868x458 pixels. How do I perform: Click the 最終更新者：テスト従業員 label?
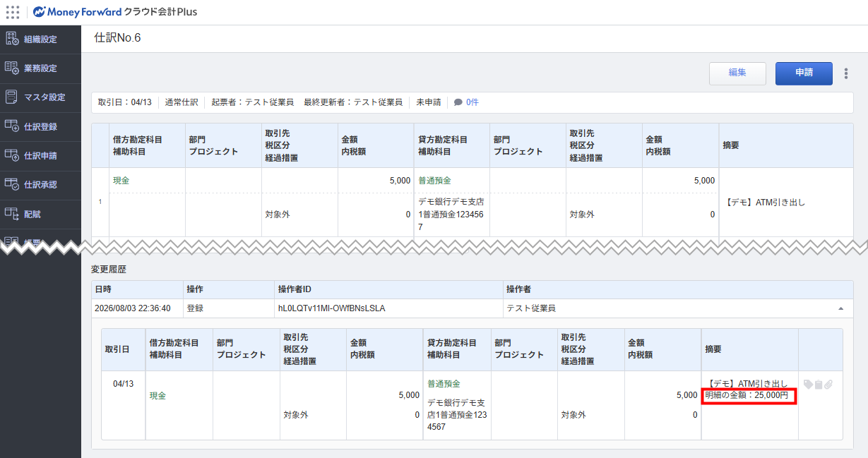pos(353,102)
